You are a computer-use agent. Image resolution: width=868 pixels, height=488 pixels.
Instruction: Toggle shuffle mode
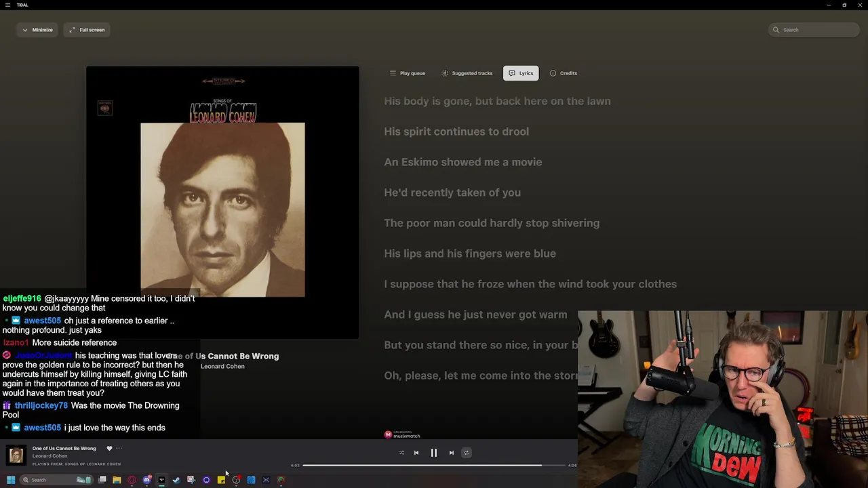point(401,453)
